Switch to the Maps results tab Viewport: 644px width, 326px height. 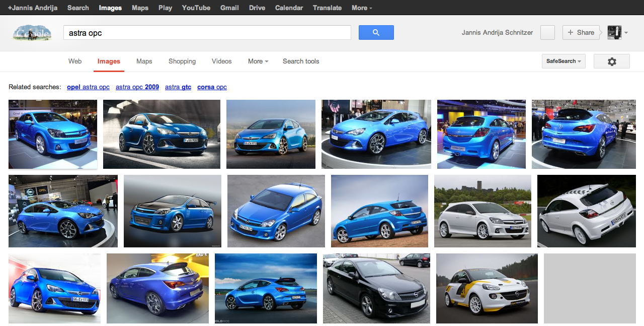tap(144, 61)
